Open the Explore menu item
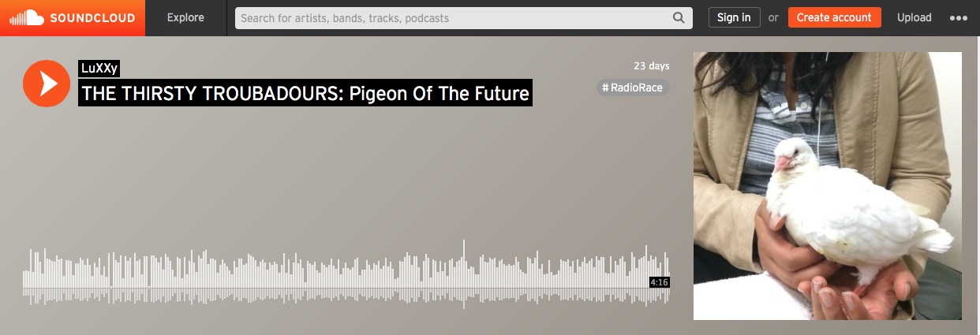Screen dimensions: 980x335 tap(185, 17)
